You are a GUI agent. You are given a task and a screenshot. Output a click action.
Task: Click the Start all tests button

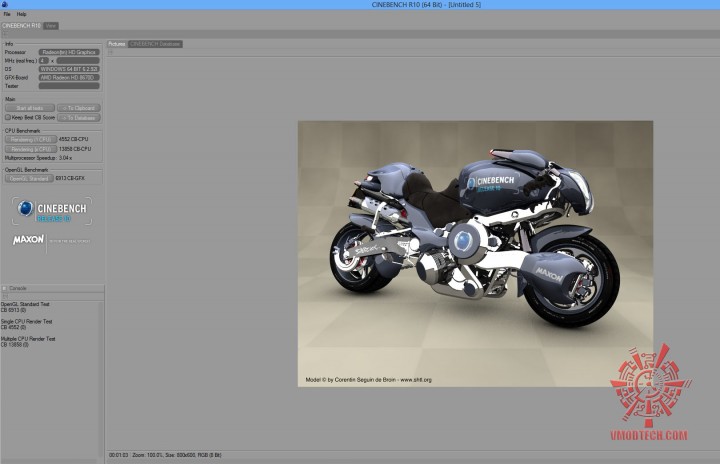click(29, 108)
